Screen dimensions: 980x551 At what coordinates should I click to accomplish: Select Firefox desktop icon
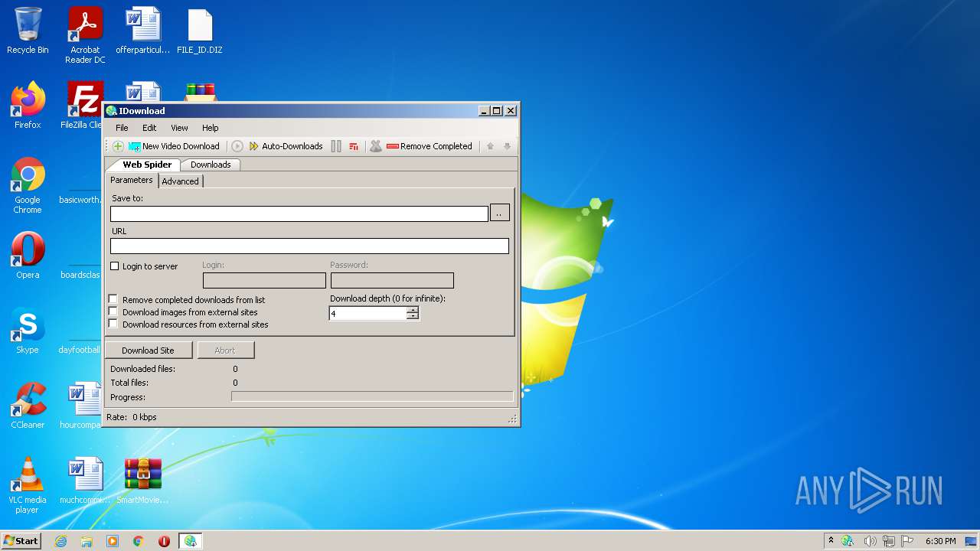(28, 106)
